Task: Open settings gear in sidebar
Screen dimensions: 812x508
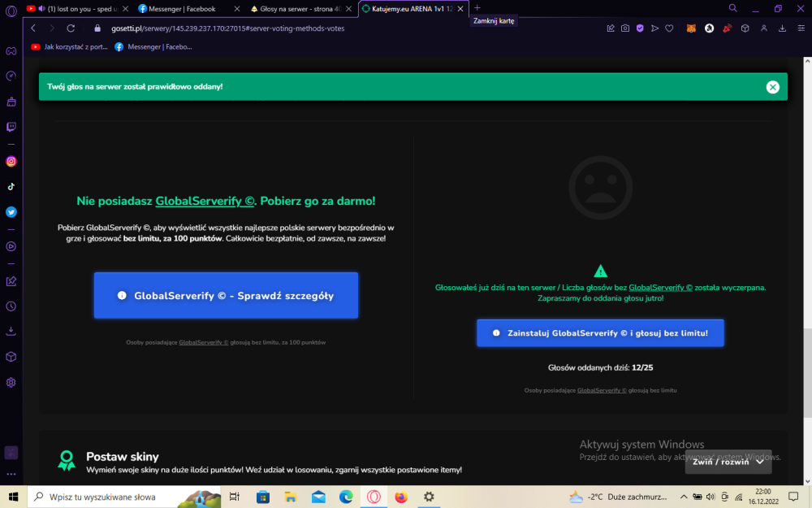Action: (11, 383)
